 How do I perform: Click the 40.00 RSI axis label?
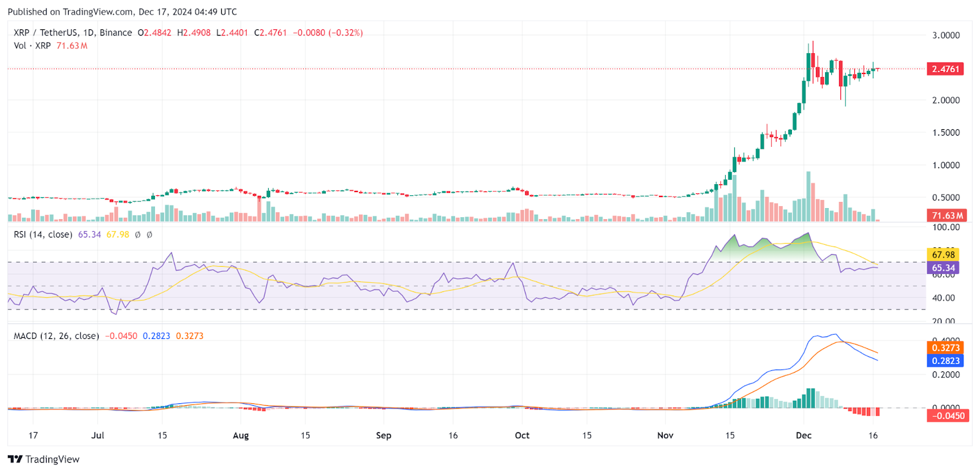(943, 298)
